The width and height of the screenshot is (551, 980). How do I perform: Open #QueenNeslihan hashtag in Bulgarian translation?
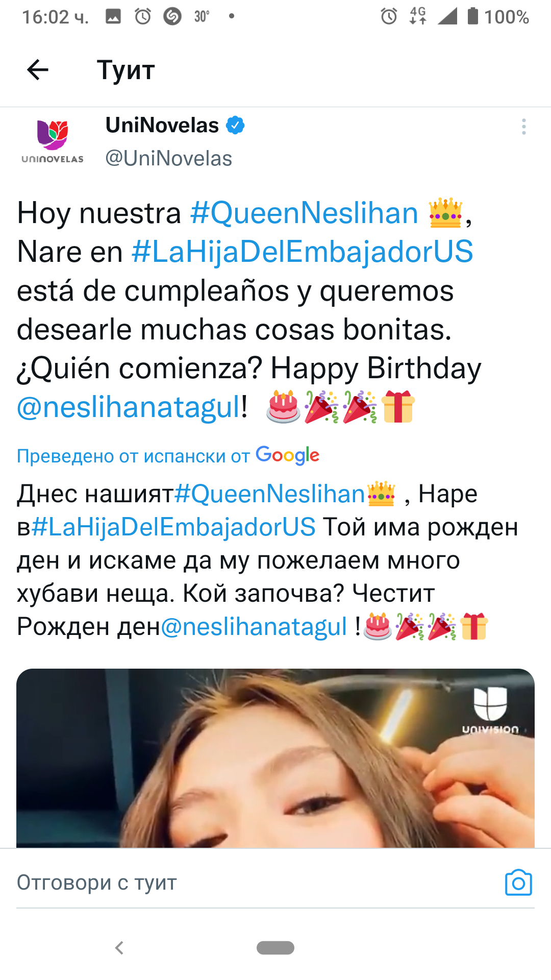point(269,494)
